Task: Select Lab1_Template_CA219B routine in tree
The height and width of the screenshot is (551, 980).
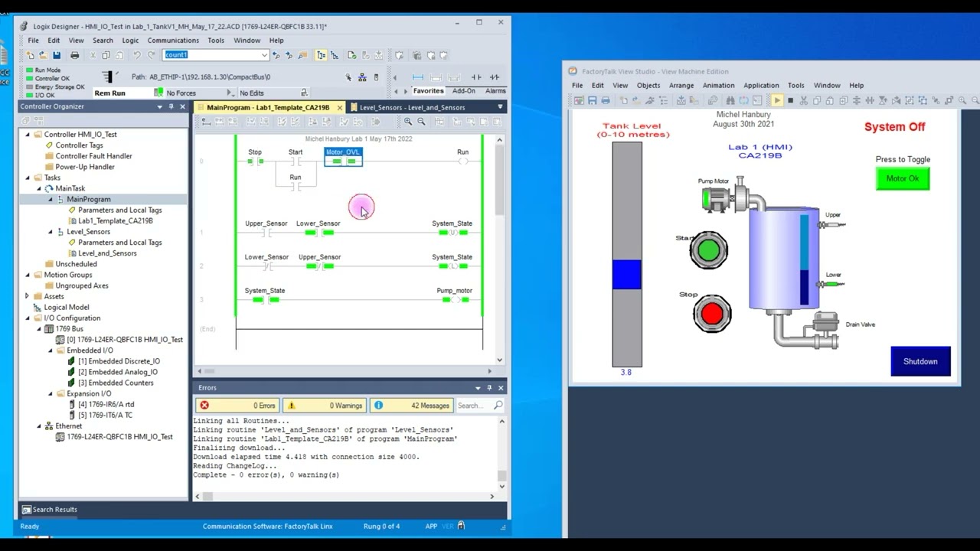Action: coord(115,220)
